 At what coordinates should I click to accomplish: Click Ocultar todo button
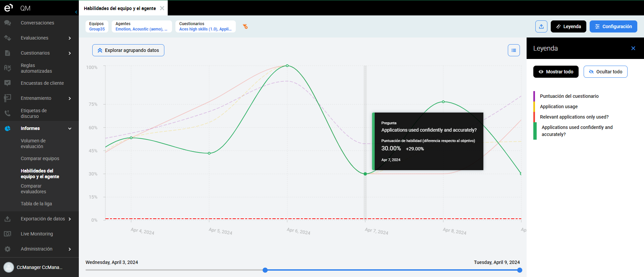click(x=605, y=72)
